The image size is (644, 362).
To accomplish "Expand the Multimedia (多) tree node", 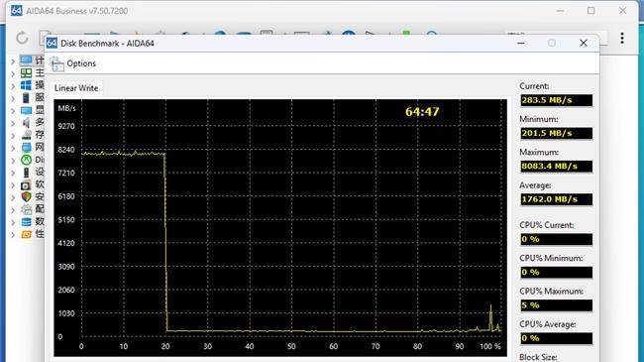I will coord(13,123).
